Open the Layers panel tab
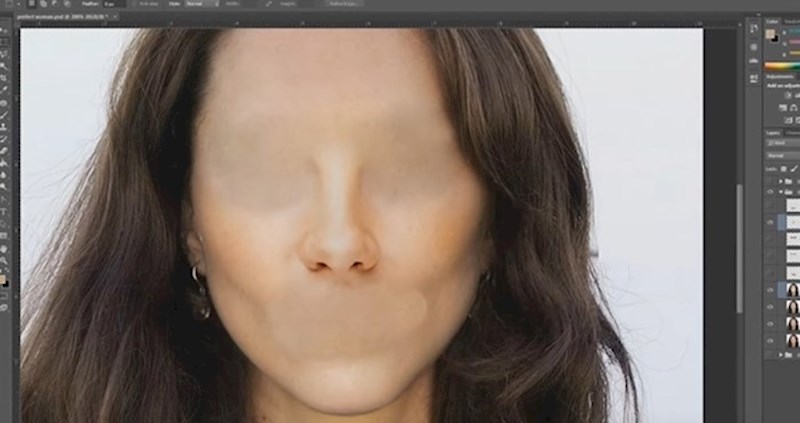The height and width of the screenshot is (423, 800). click(x=773, y=131)
